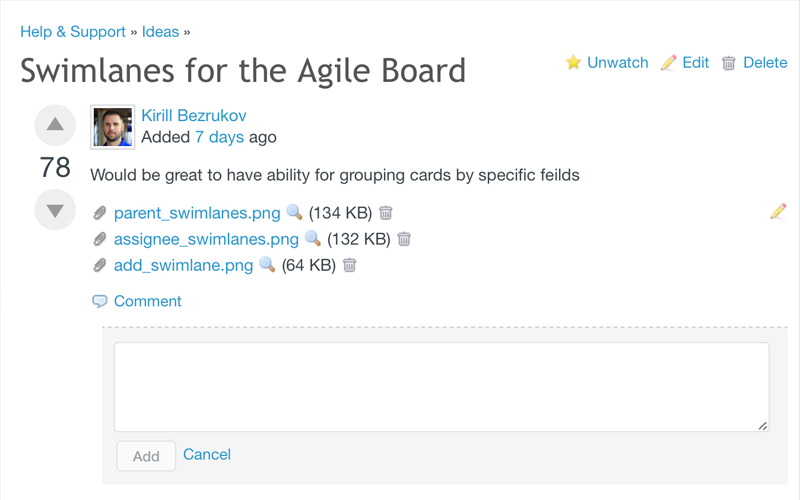This screenshot has width=800, height=500.
Task: Delete the add_swimlane.png attachment
Action: (349, 265)
